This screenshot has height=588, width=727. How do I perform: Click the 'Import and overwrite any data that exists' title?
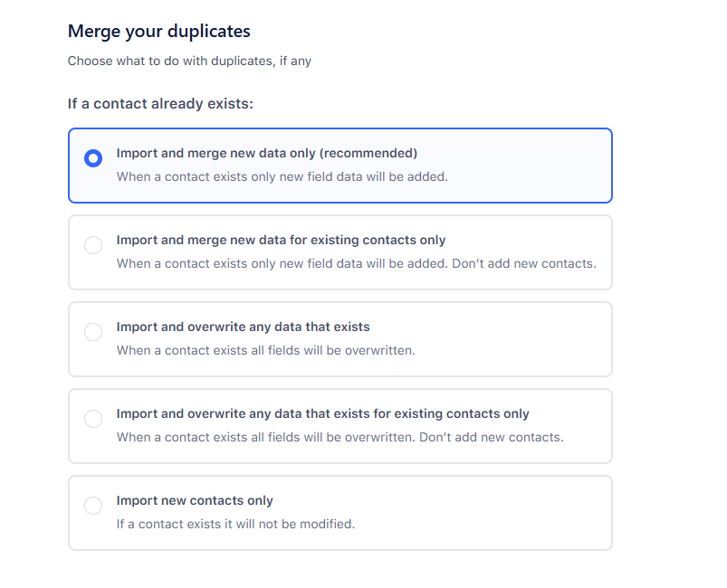(x=243, y=327)
